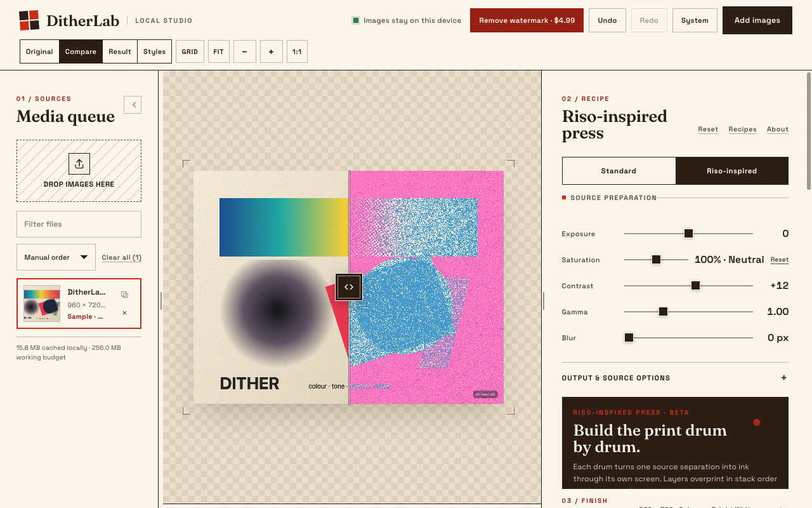Click the Blur slider handle
Screen dimensions: 812x508
click(x=629, y=338)
